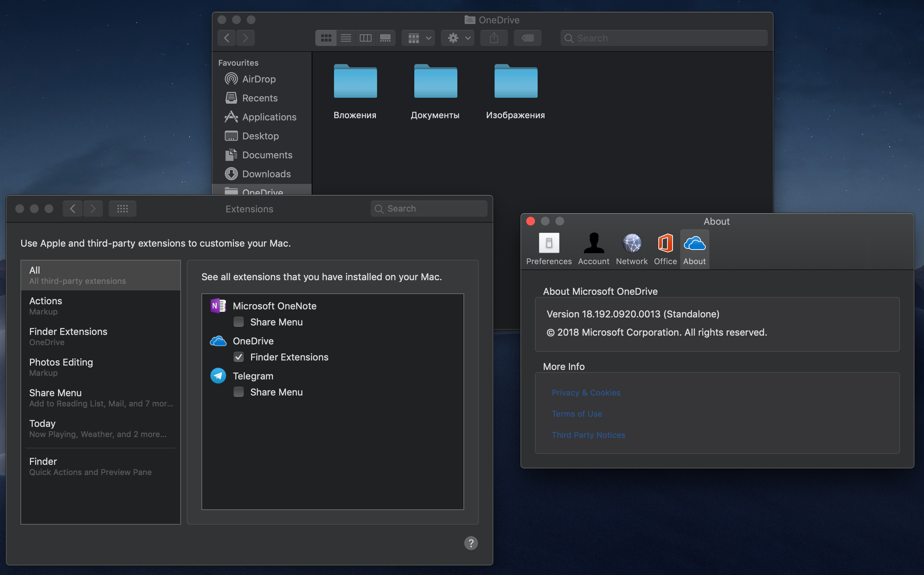This screenshot has width=924, height=575.
Task: Enable Telegram Share Menu checkbox
Action: point(239,392)
